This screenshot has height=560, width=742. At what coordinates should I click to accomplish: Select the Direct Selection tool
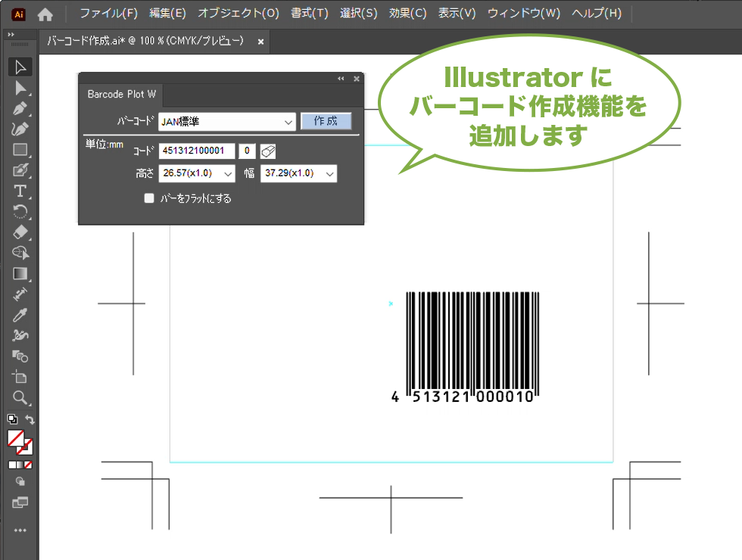20,88
